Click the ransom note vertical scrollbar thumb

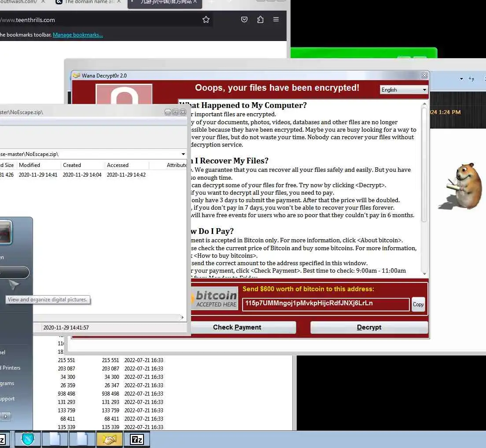pyautogui.click(x=424, y=164)
